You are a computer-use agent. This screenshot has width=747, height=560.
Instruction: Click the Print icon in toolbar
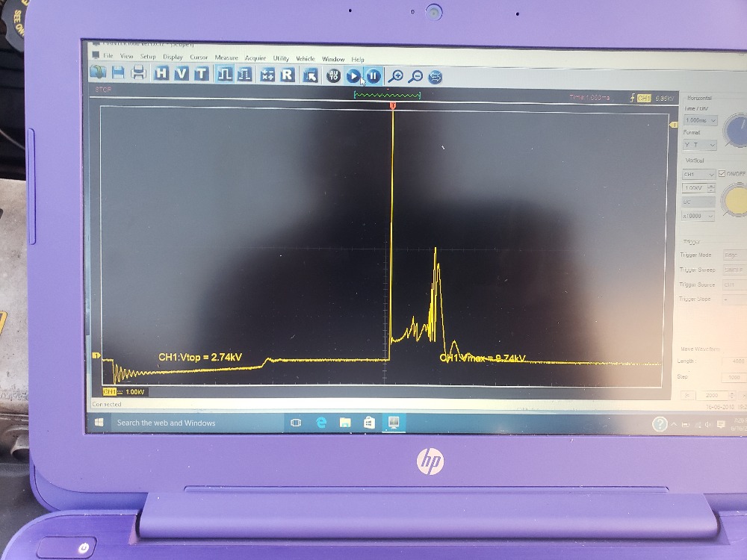point(138,73)
